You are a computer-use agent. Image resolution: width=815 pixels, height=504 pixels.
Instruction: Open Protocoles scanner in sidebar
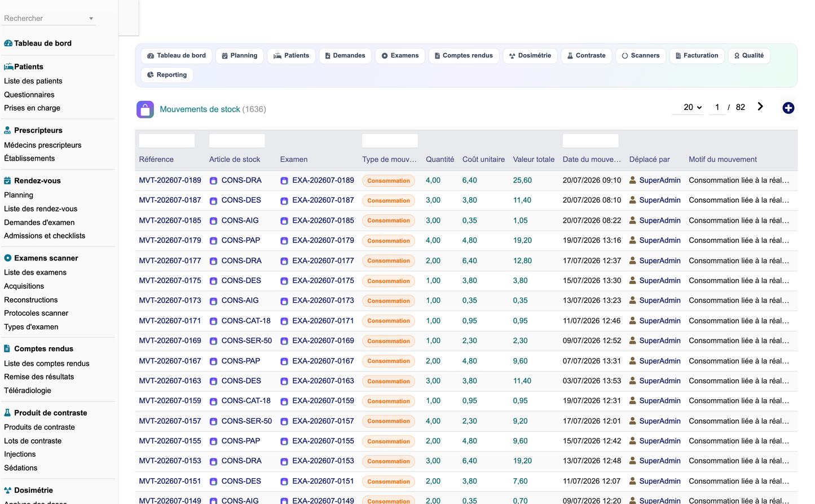coord(36,313)
